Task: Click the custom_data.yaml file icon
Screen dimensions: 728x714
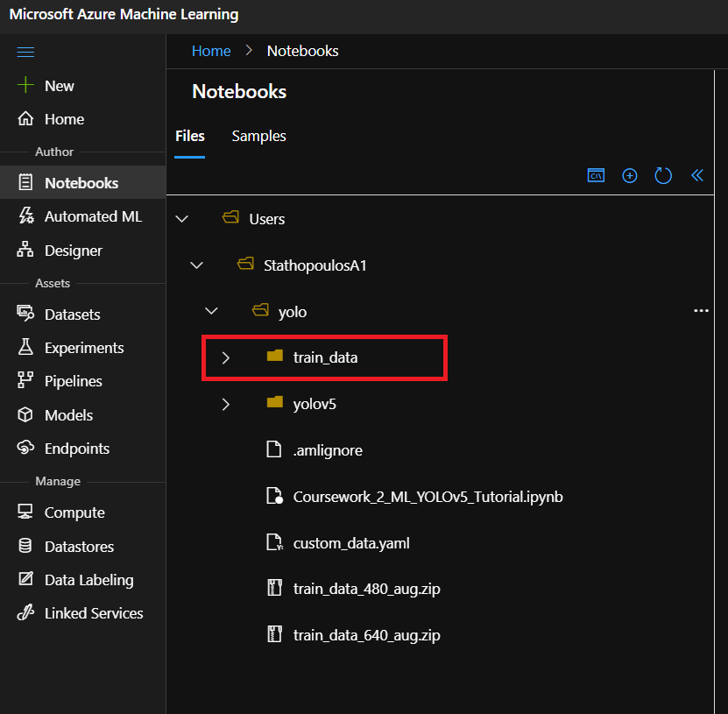Action: [x=274, y=541]
